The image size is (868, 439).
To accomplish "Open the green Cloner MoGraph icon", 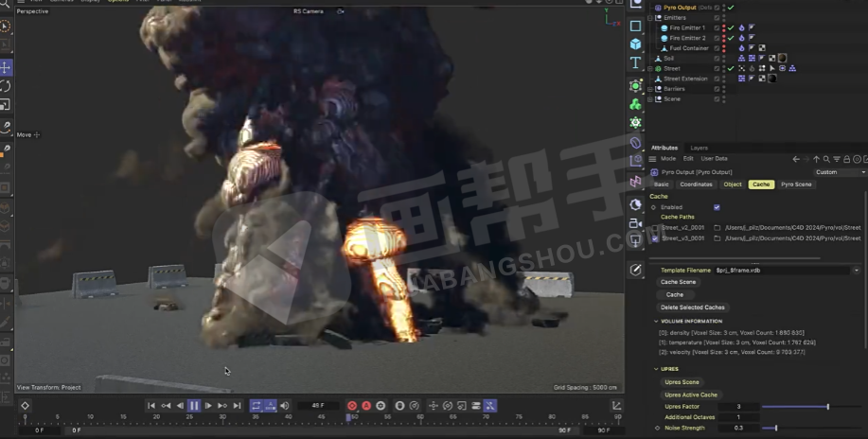I will pyautogui.click(x=635, y=104).
